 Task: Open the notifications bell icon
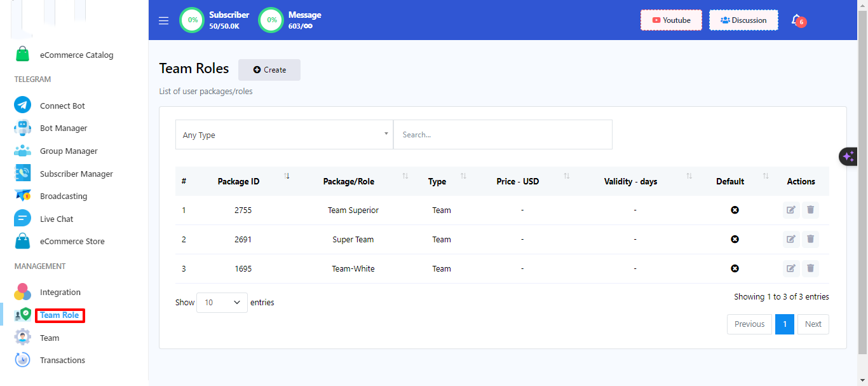tap(796, 20)
